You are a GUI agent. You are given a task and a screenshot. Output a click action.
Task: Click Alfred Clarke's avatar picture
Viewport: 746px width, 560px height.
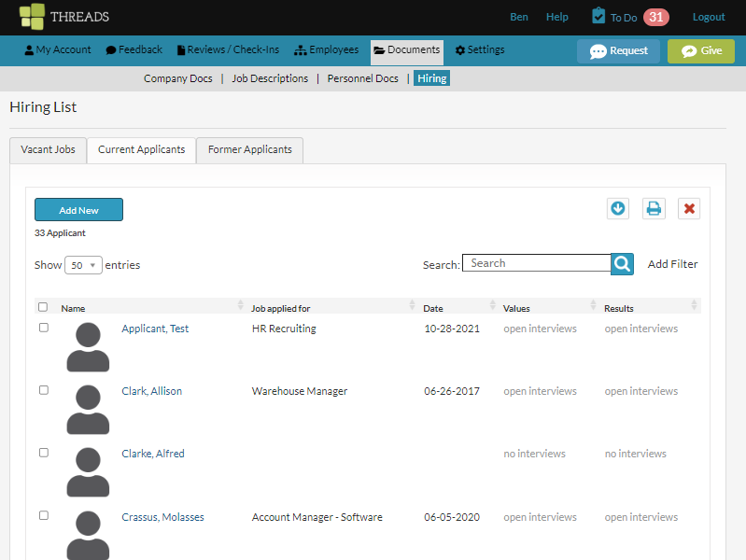point(88,472)
